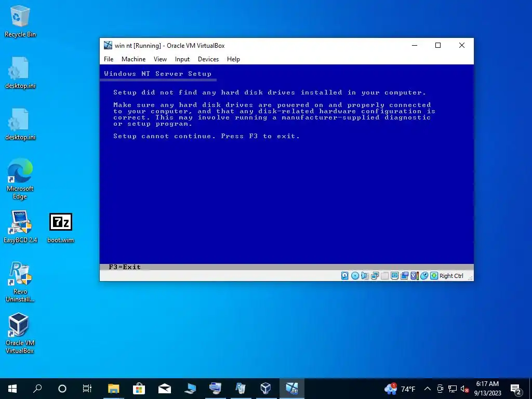The width and height of the screenshot is (532, 399).
Task: Minimize the win nt VirtualBox window
Action: coord(414,45)
